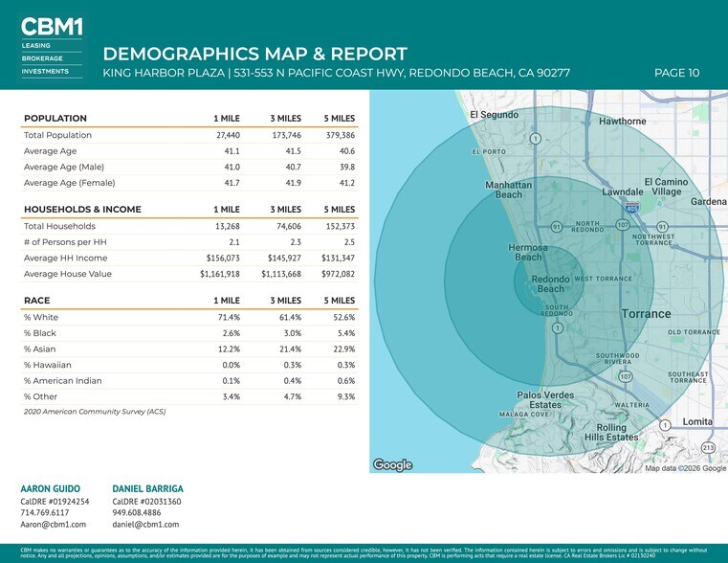The image size is (728, 563).
Task: Click phone number 714.769.6117
Action: point(45,512)
